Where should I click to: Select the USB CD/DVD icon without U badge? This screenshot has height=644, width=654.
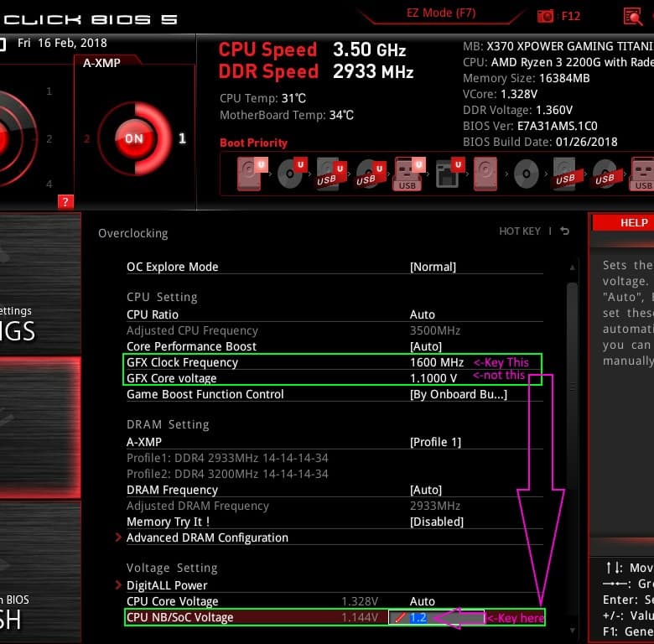pos(607,174)
